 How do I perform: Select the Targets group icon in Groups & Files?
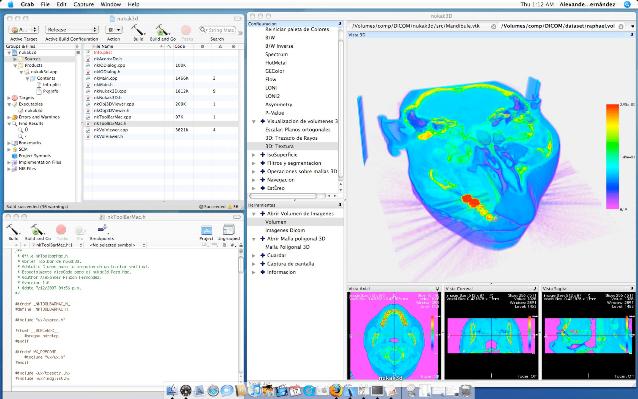(x=15, y=98)
